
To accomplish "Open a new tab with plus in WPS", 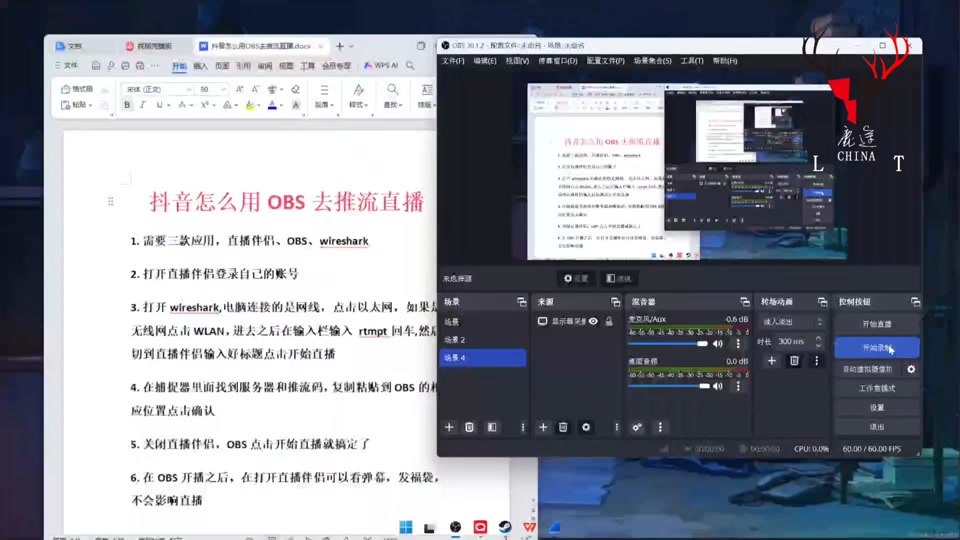I will 340,46.
